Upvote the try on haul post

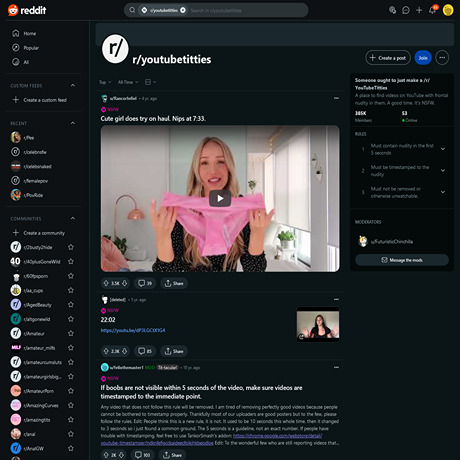coord(106,283)
